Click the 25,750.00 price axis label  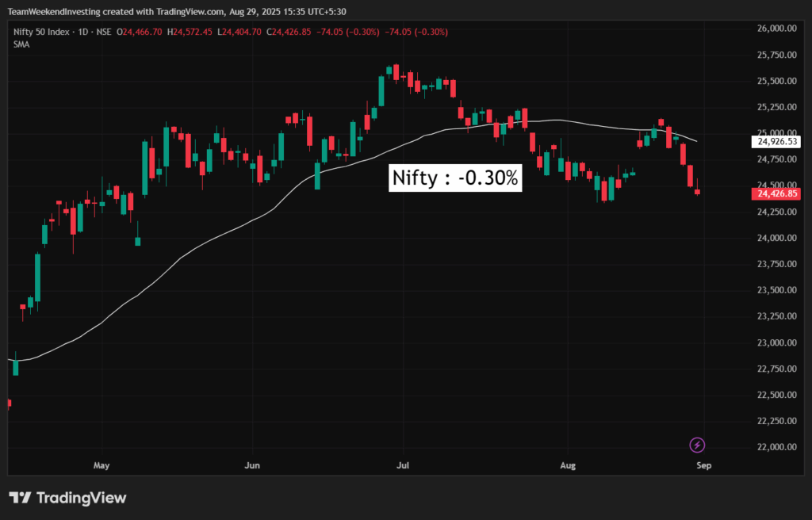click(777, 55)
